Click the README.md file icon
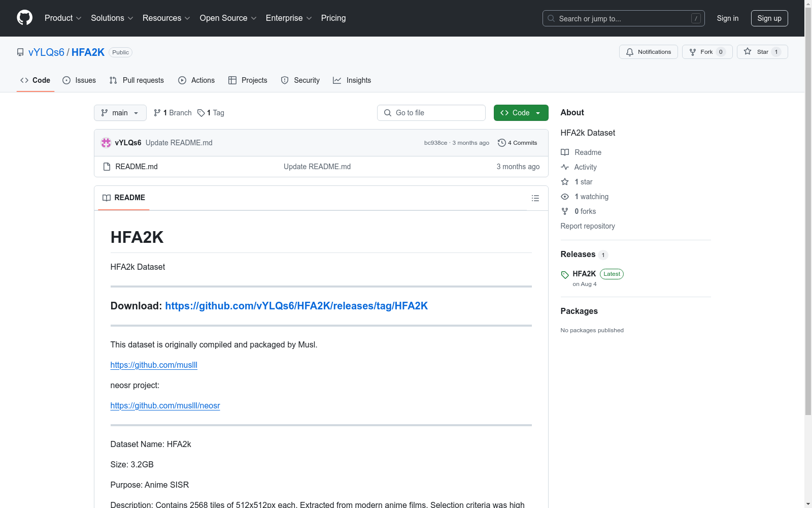Screen dimensions: 812x508 pos(107,167)
